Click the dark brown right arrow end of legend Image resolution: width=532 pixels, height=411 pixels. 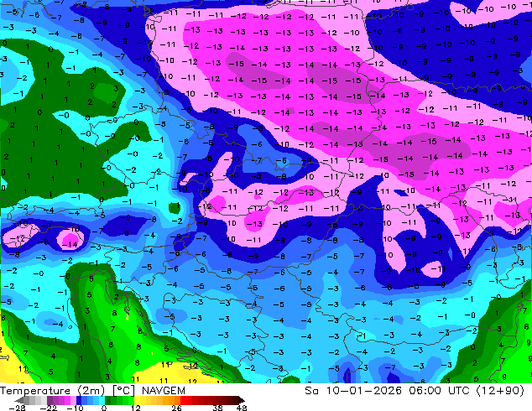click(x=241, y=400)
